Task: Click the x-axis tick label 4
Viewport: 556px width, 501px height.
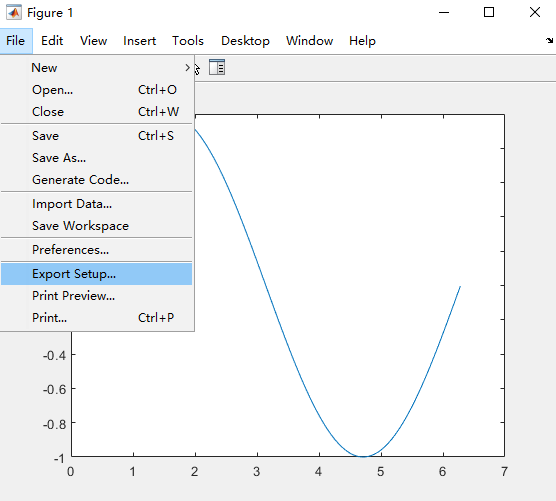Action: pyautogui.click(x=318, y=472)
